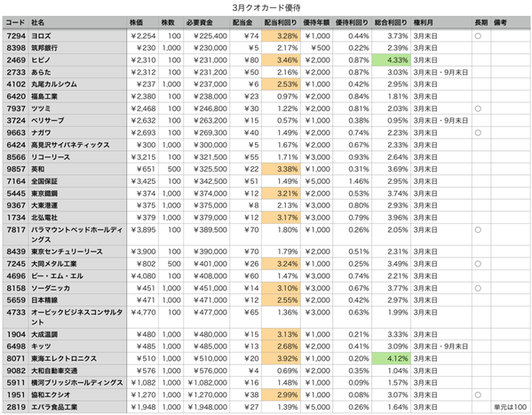Click required funds ¥1,270,000
Viewport: 532px width, 415px height.
coord(207,395)
